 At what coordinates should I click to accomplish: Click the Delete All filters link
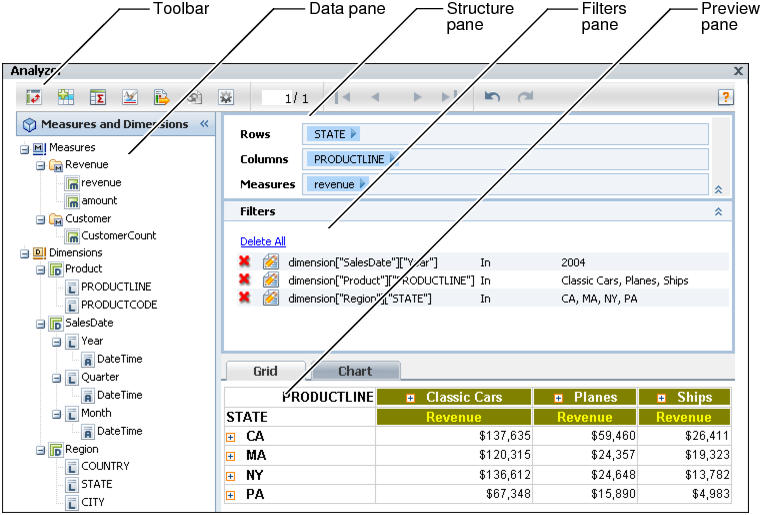coord(263,241)
